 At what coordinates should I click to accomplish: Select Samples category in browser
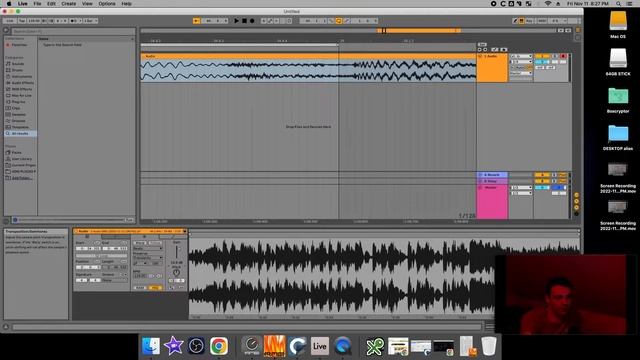click(19, 115)
